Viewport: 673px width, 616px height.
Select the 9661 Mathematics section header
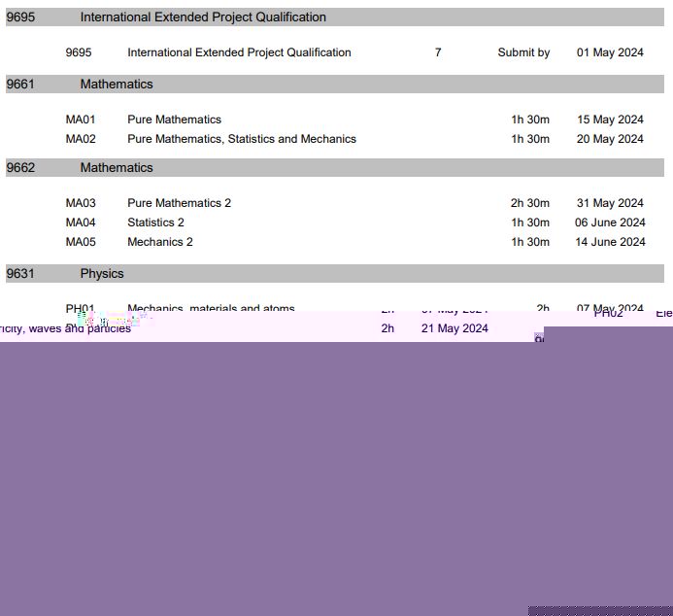click(117, 85)
